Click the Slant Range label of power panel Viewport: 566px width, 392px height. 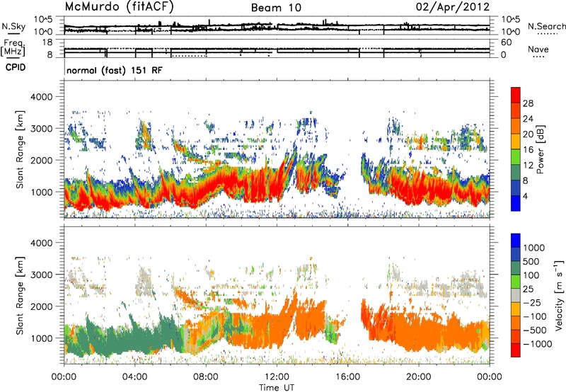(20, 149)
